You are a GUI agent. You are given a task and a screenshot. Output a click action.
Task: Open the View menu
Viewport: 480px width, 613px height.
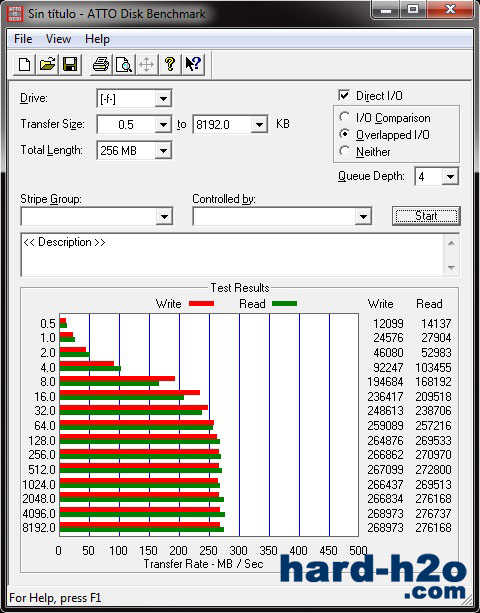[58, 39]
